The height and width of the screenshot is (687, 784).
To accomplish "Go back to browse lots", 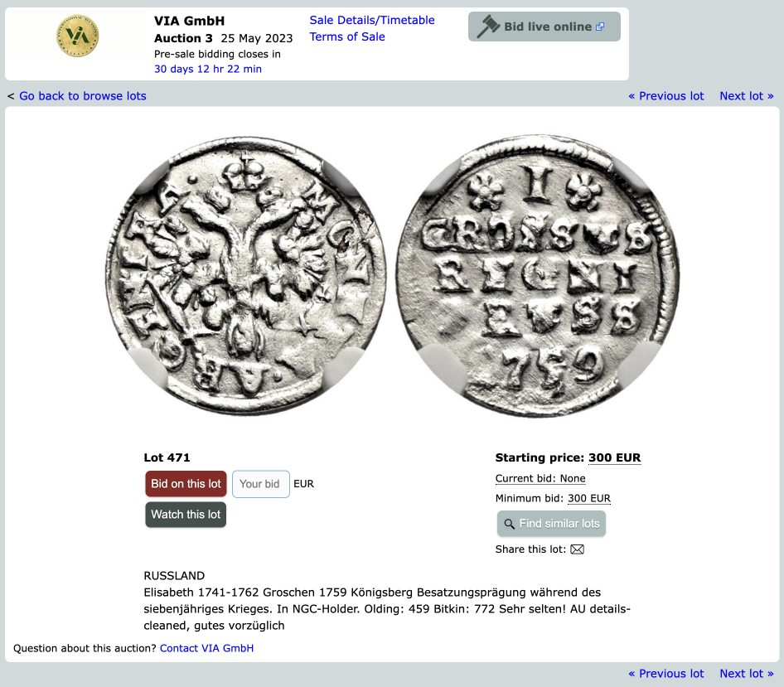I will (x=83, y=96).
